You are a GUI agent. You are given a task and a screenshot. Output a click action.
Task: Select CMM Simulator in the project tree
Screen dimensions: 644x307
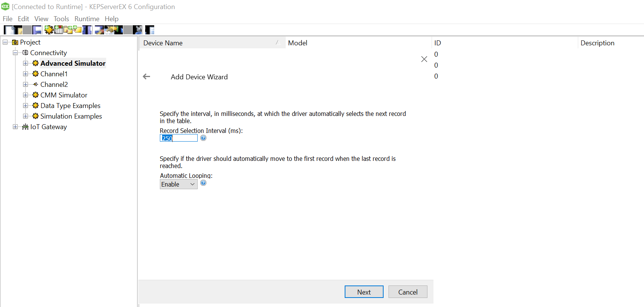[63, 95]
